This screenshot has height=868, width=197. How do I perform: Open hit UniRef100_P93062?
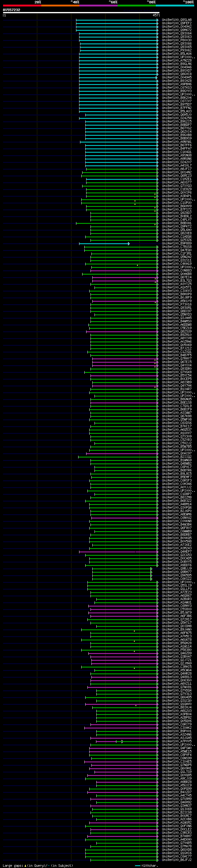pos(176,50)
